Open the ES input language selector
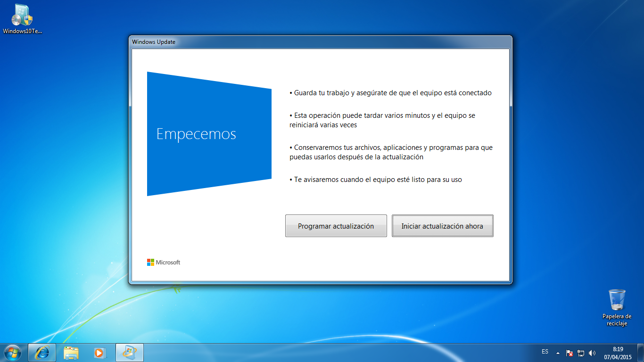Screen dimensions: 644x362 point(545,352)
